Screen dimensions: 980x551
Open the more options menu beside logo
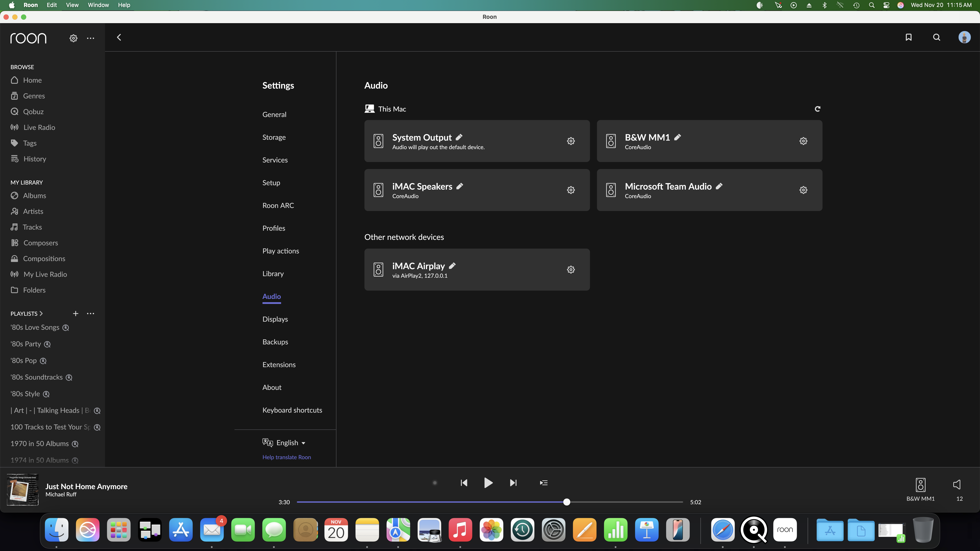coord(91,38)
